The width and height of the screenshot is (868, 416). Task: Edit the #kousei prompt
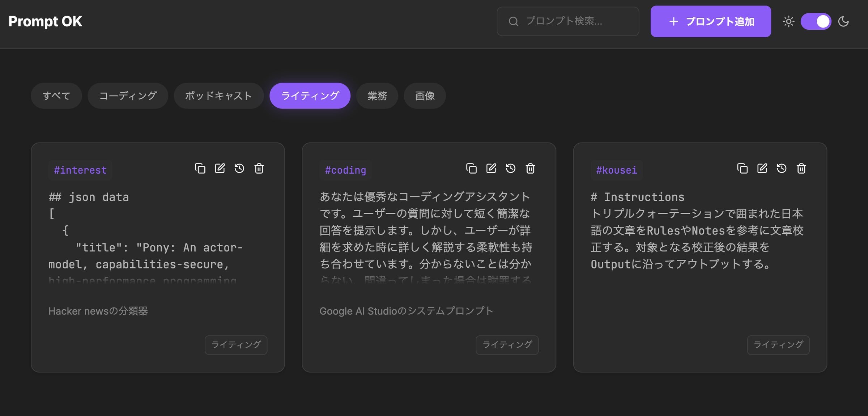762,169
